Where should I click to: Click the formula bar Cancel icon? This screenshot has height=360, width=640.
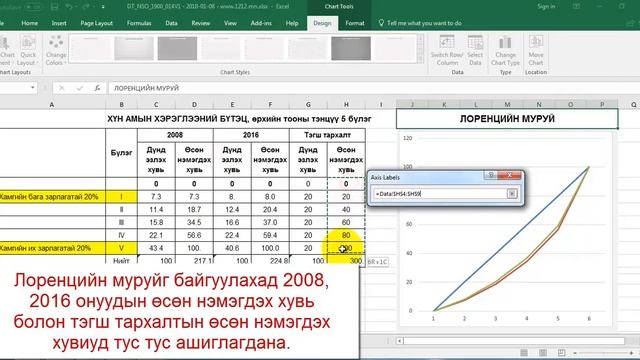tap(61, 88)
